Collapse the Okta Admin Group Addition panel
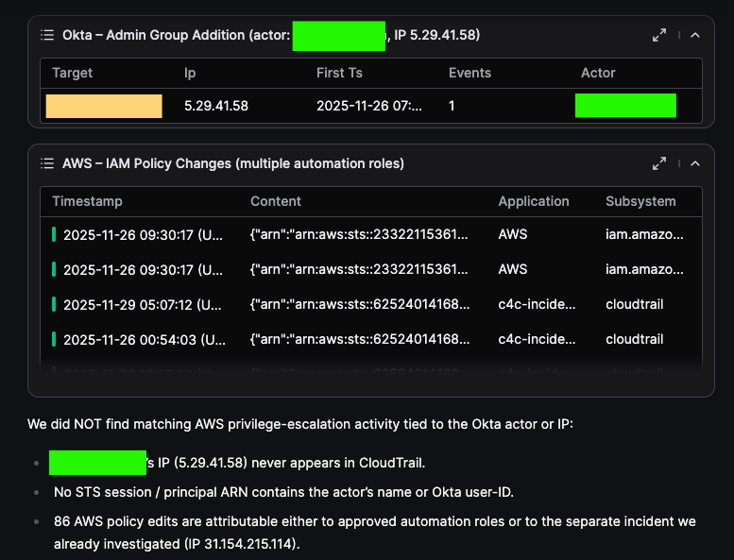Screen dimensions: 734x560 click(x=695, y=35)
